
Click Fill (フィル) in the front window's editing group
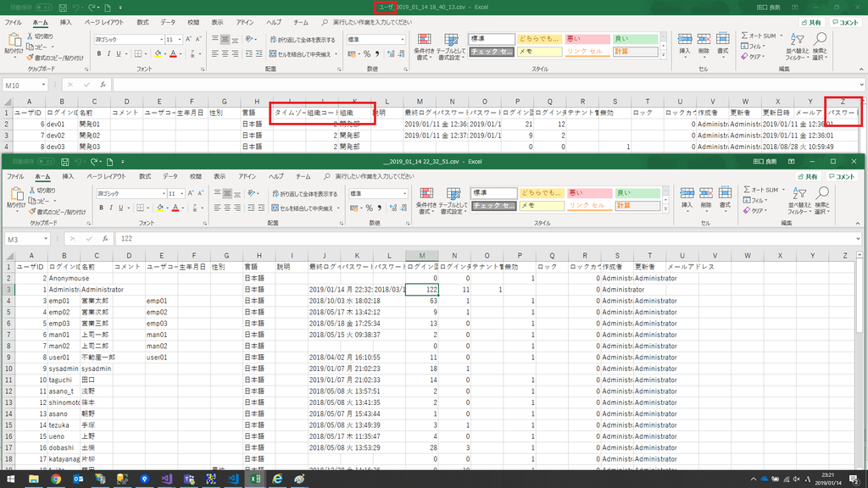point(754,200)
